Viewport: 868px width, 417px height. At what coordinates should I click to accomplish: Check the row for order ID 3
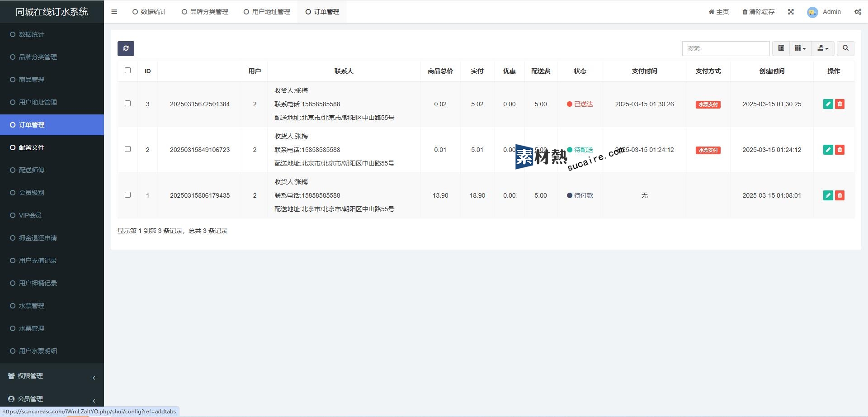(x=127, y=104)
